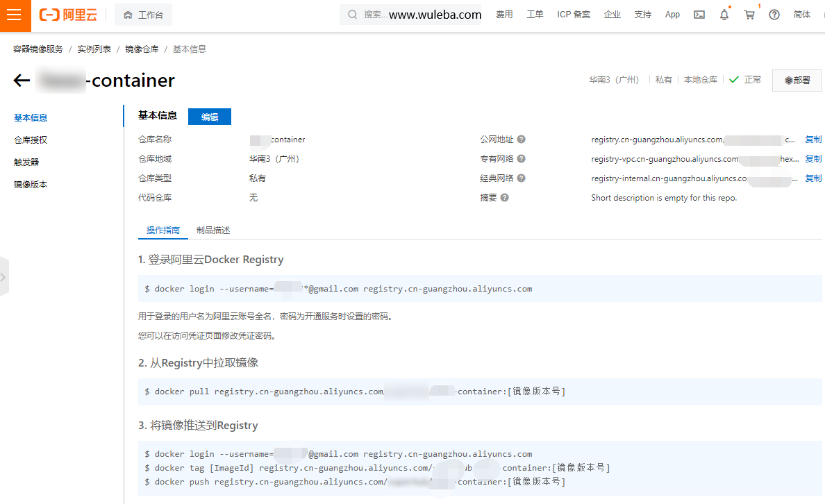Select 触发器 in the left sidebar
This screenshot has height=504, width=825.
tap(26, 160)
